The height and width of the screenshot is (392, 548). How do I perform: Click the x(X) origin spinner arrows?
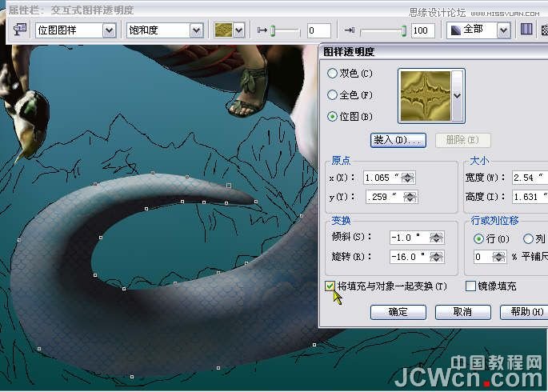tap(407, 178)
